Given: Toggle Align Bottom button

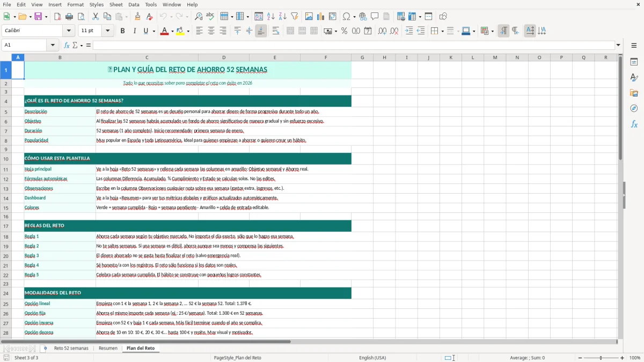Looking at the screenshot, I should [261, 31].
